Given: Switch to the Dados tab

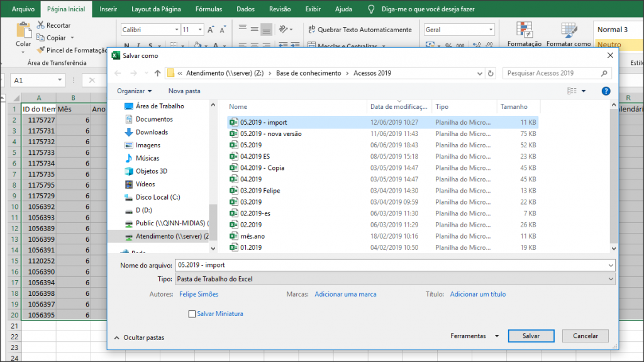Looking at the screenshot, I should click(x=246, y=9).
